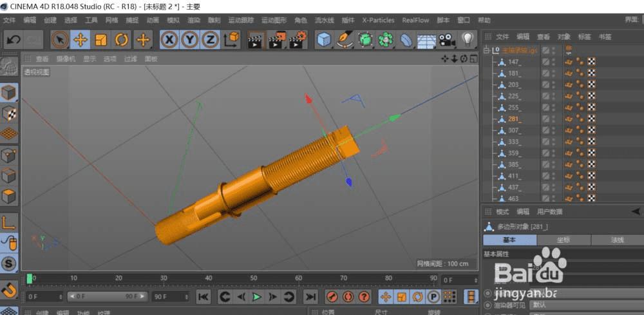Open the 文件 menu in the menu bar
The height and width of the screenshot is (315, 644).
coord(9,20)
